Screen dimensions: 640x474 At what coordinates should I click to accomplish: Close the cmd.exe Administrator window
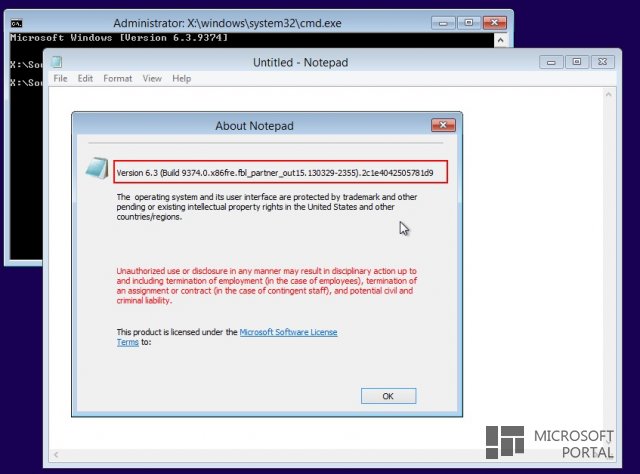pyautogui.click(x=495, y=23)
